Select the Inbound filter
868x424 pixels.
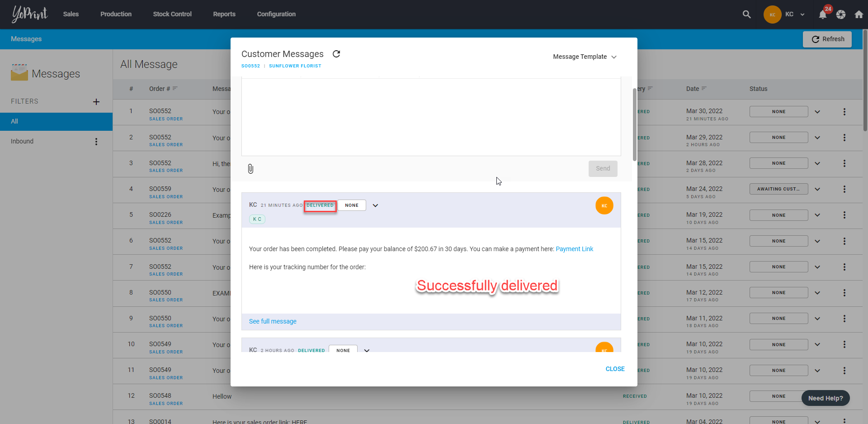22,141
